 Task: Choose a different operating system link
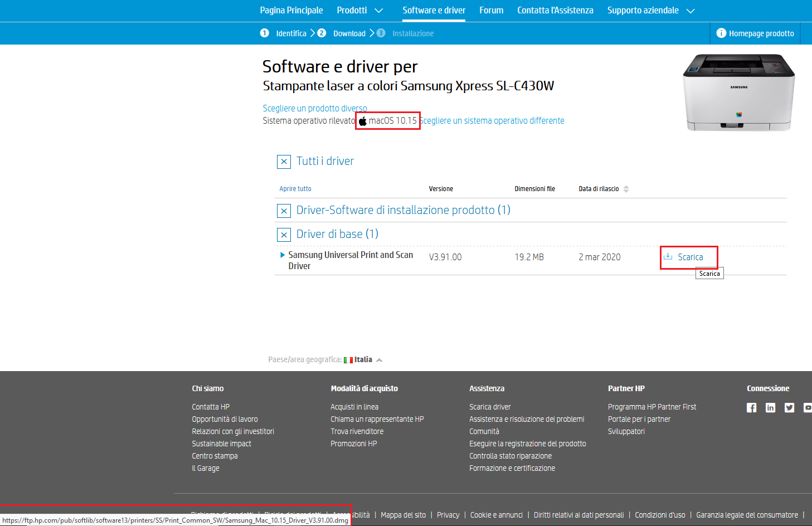pyautogui.click(x=492, y=120)
